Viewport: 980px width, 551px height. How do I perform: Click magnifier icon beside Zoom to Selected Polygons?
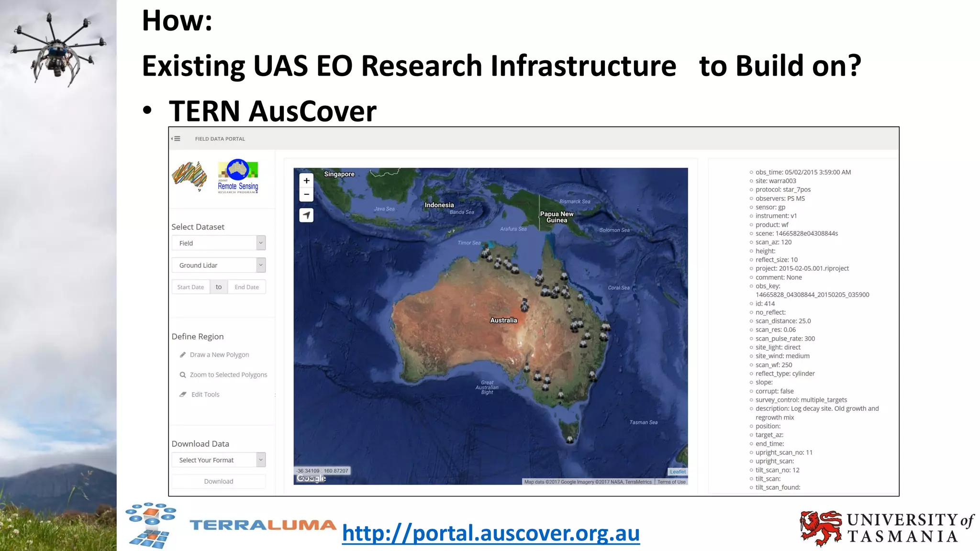click(x=182, y=375)
